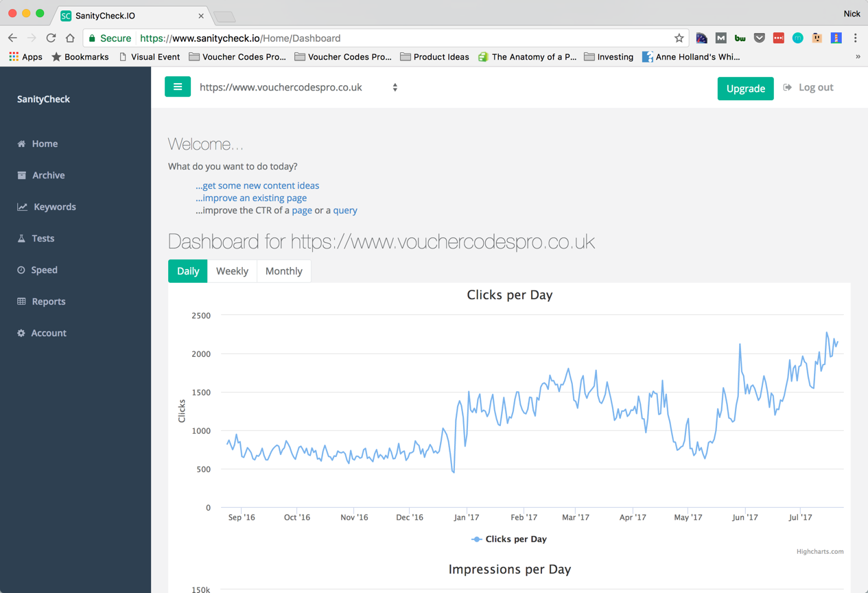Open Archive from the sidebar
This screenshot has width=868, height=593.
click(41, 175)
